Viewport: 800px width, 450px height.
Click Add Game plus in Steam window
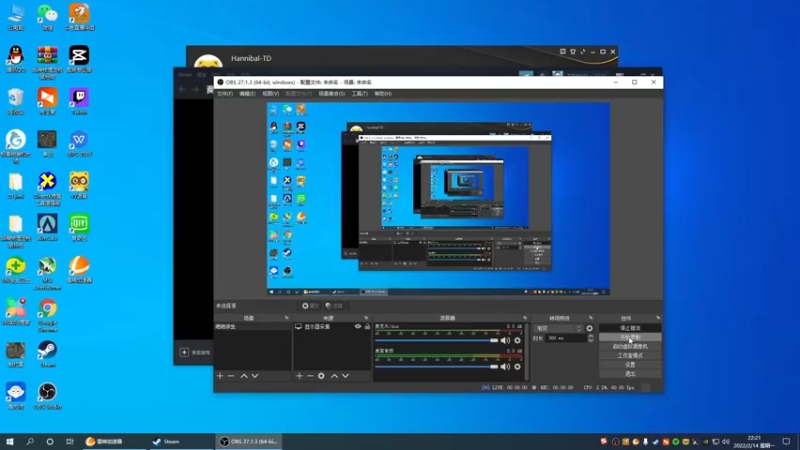click(184, 352)
